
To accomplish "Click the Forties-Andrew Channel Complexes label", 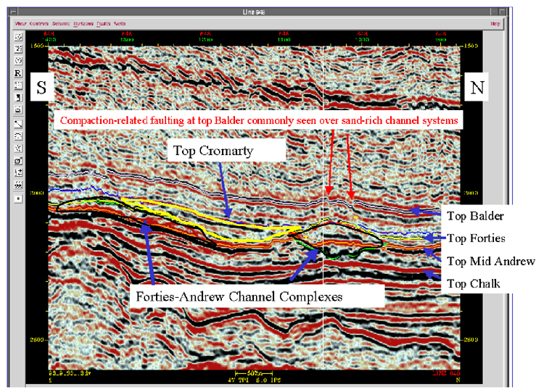I will pyautogui.click(x=258, y=296).
